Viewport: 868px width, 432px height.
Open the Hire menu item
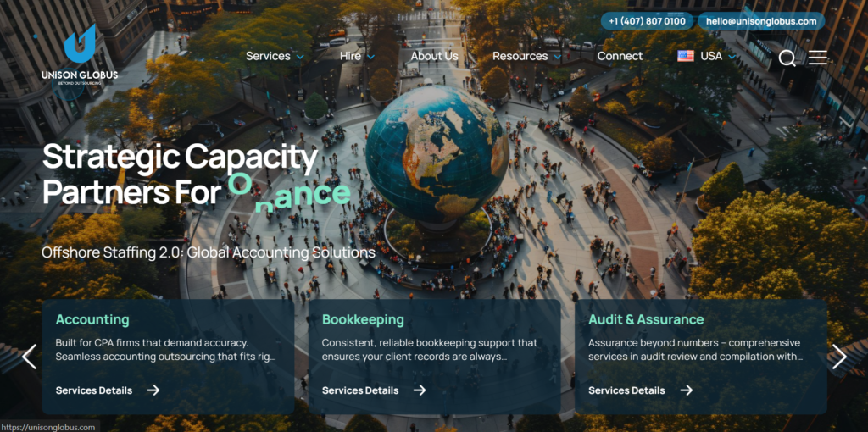[350, 56]
